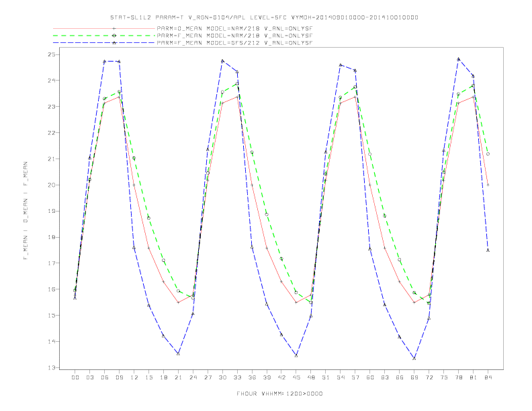The image size is (532, 411).
Task: Click y-axis tick value 18
Action: tap(52, 237)
